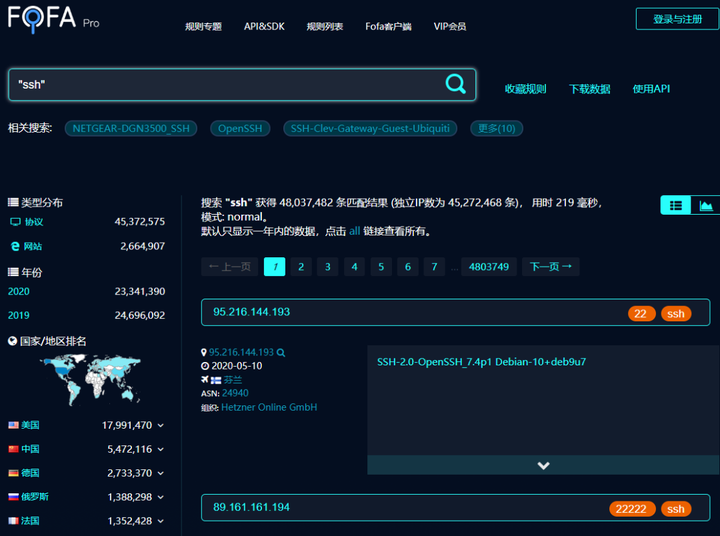Click the 下载数据 link
Image resolution: width=720 pixels, height=536 pixels.
tap(590, 89)
